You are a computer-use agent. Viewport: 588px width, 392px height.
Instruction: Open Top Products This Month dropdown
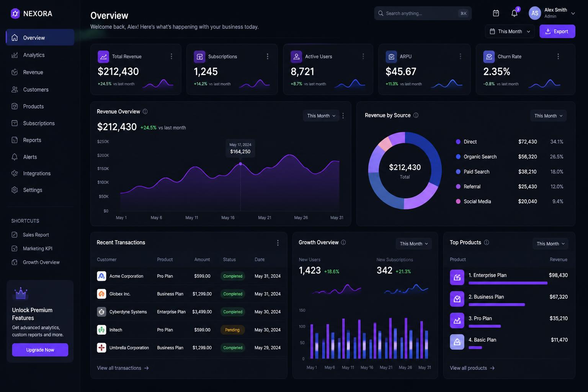click(x=550, y=243)
